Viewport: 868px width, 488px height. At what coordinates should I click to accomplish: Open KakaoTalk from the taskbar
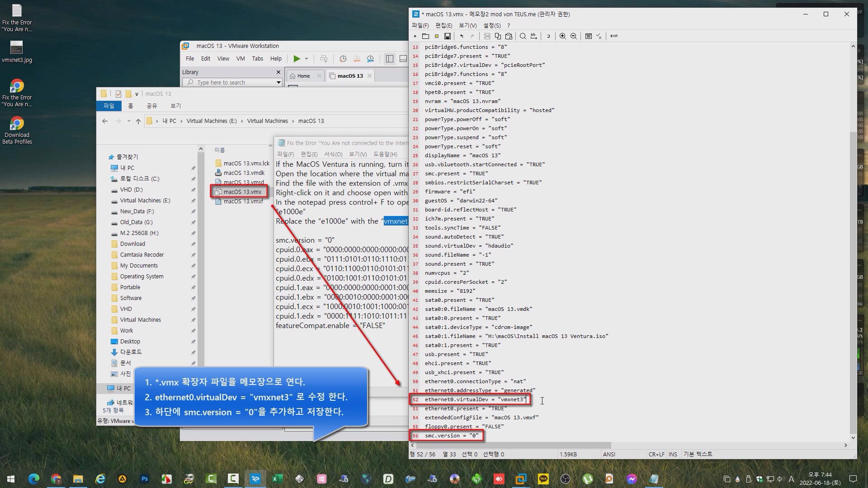tap(543, 479)
